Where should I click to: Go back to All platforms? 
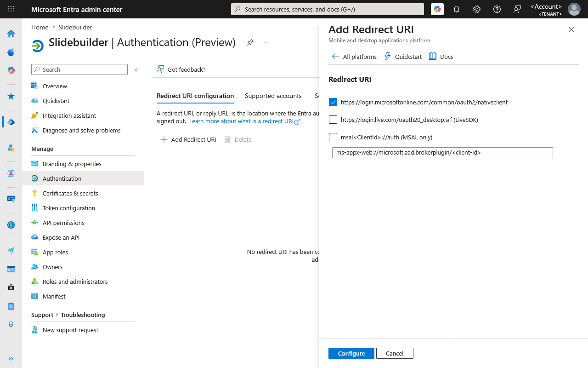tap(354, 57)
